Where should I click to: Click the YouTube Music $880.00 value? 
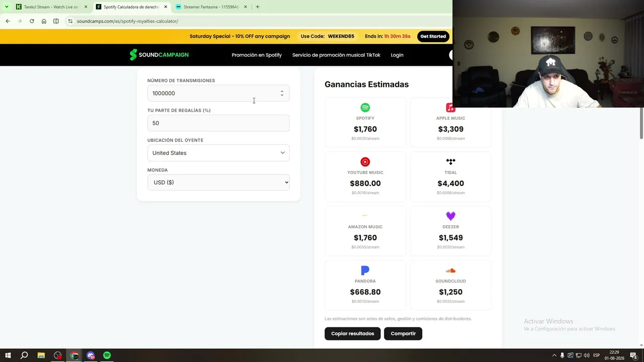click(x=365, y=184)
